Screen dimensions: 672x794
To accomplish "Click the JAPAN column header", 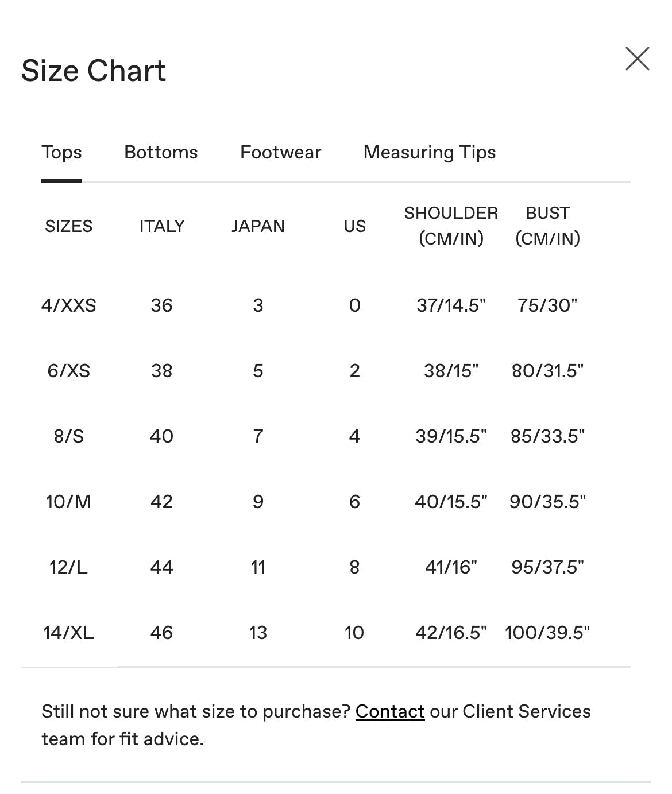I will tap(258, 226).
